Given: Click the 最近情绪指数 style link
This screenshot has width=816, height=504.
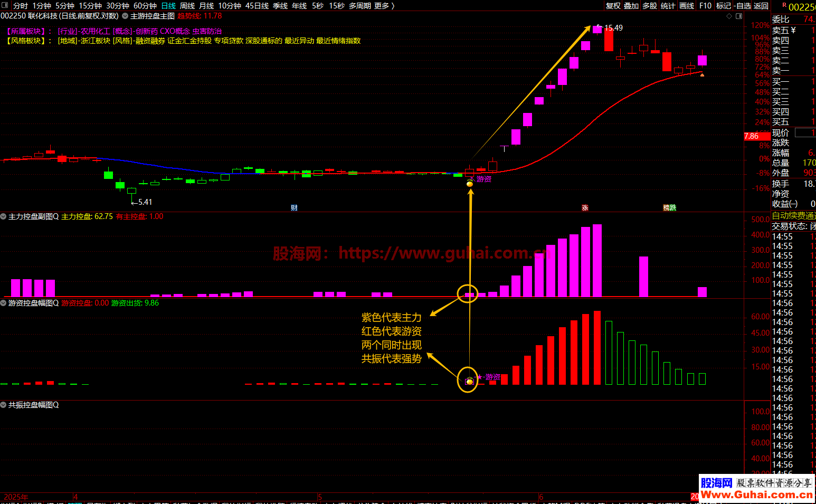Looking at the screenshot, I should pyautogui.click(x=338, y=41).
